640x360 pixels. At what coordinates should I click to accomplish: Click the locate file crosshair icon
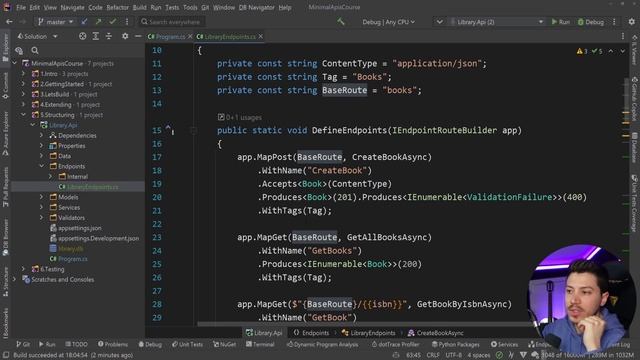(x=82, y=36)
